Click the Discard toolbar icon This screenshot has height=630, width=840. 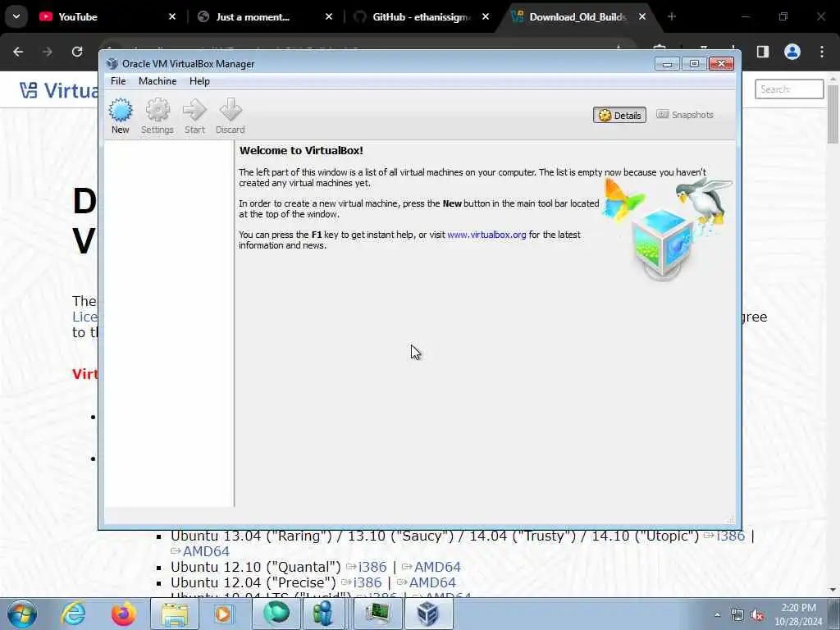tap(231, 116)
